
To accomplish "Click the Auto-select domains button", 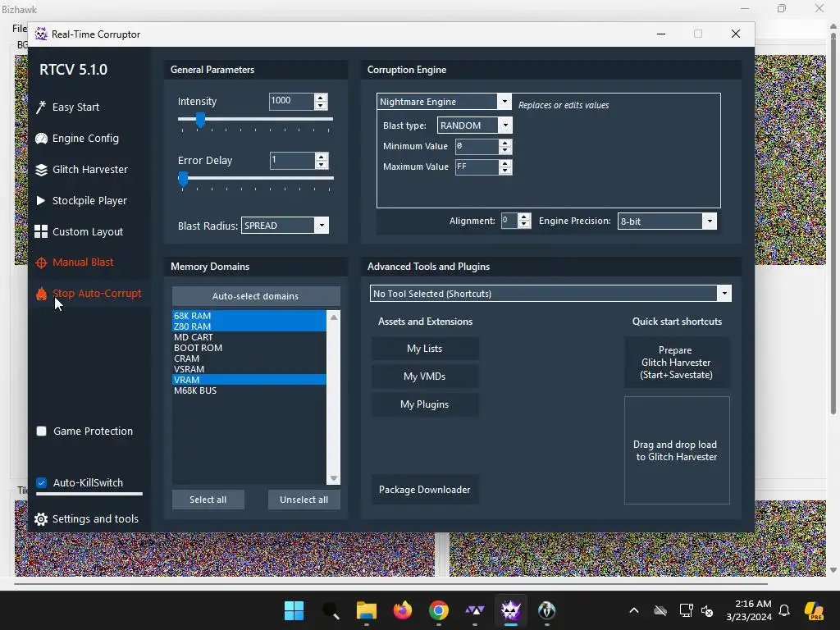I will click(256, 296).
